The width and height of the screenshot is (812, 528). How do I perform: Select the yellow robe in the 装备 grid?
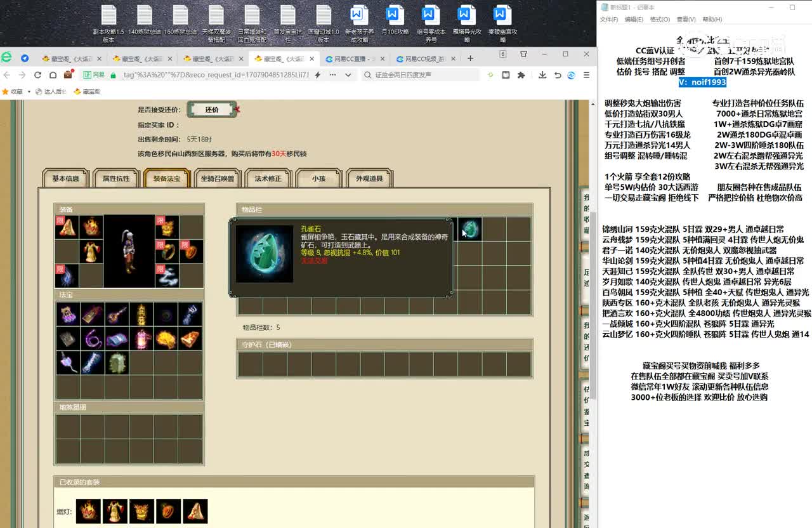pos(91,251)
